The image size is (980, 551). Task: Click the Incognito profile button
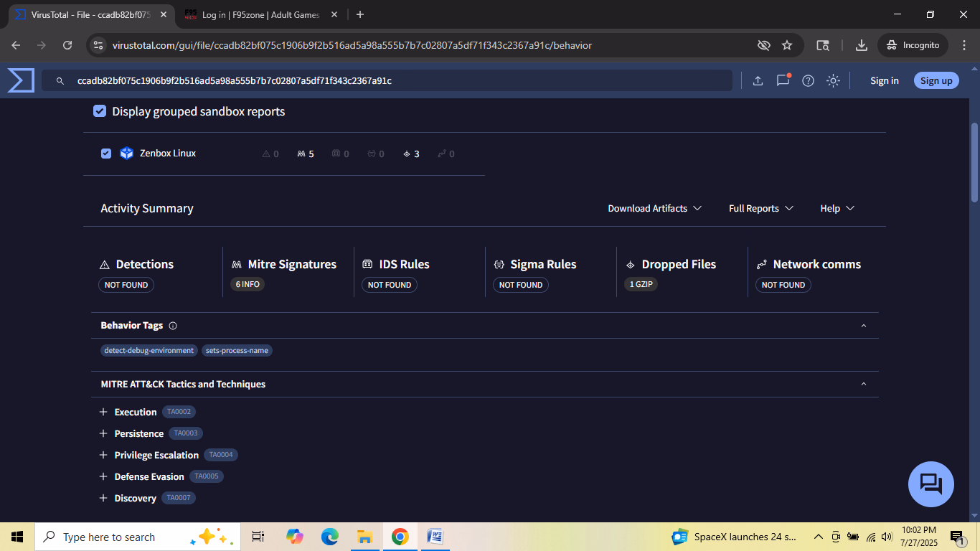(x=913, y=45)
